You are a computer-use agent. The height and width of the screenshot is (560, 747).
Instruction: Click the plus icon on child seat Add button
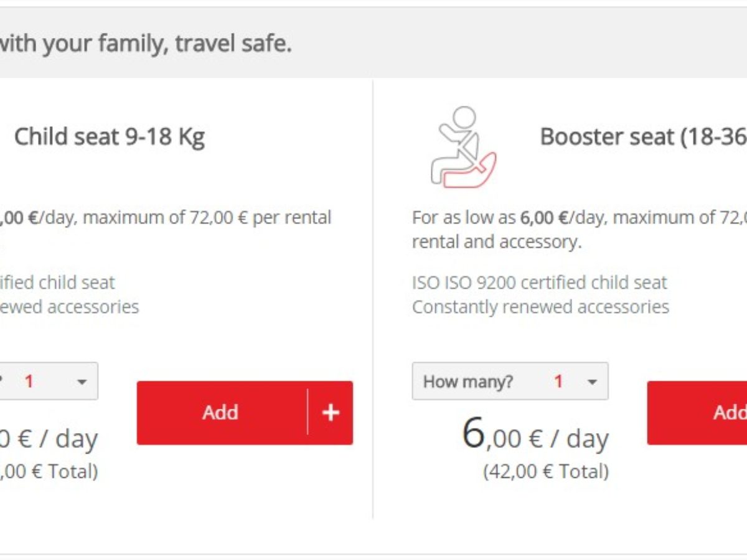(x=331, y=413)
